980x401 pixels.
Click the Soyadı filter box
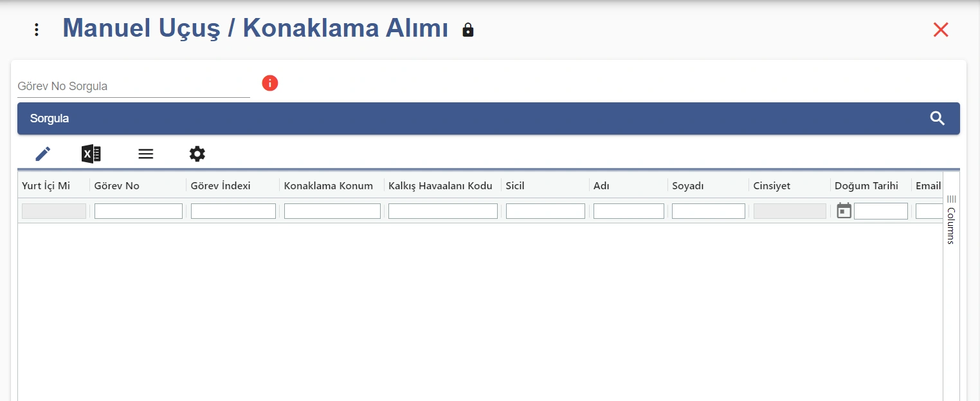pyautogui.click(x=709, y=211)
